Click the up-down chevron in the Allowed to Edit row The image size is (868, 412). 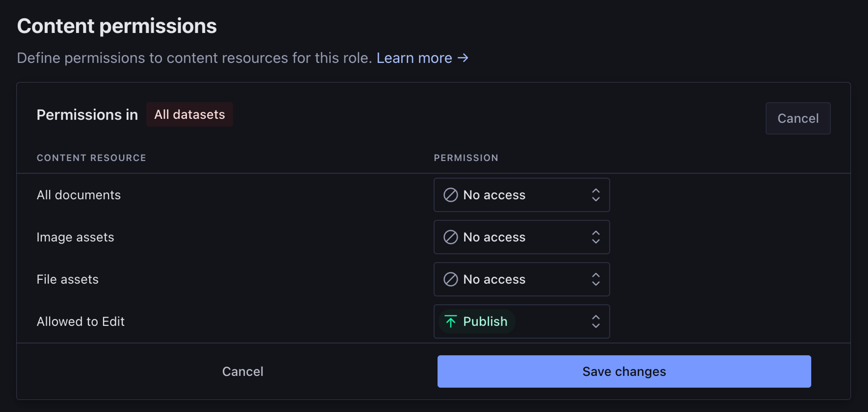pyautogui.click(x=595, y=321)
